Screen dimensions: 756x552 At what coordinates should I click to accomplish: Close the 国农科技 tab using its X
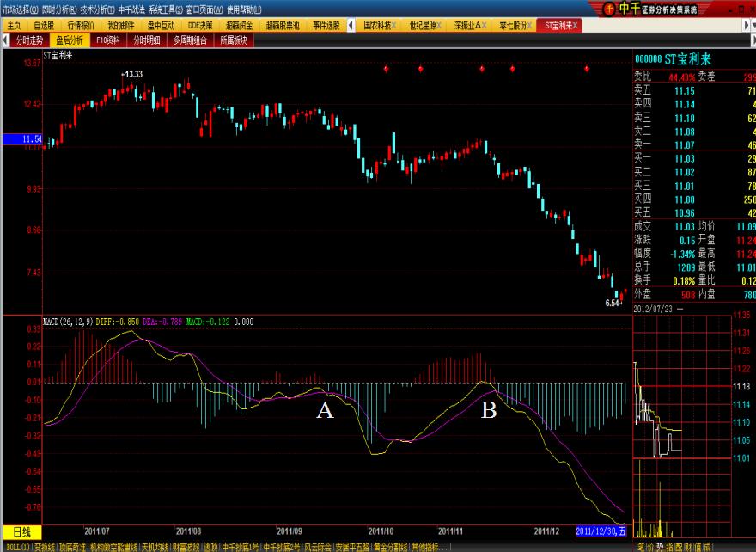(393, 26)
